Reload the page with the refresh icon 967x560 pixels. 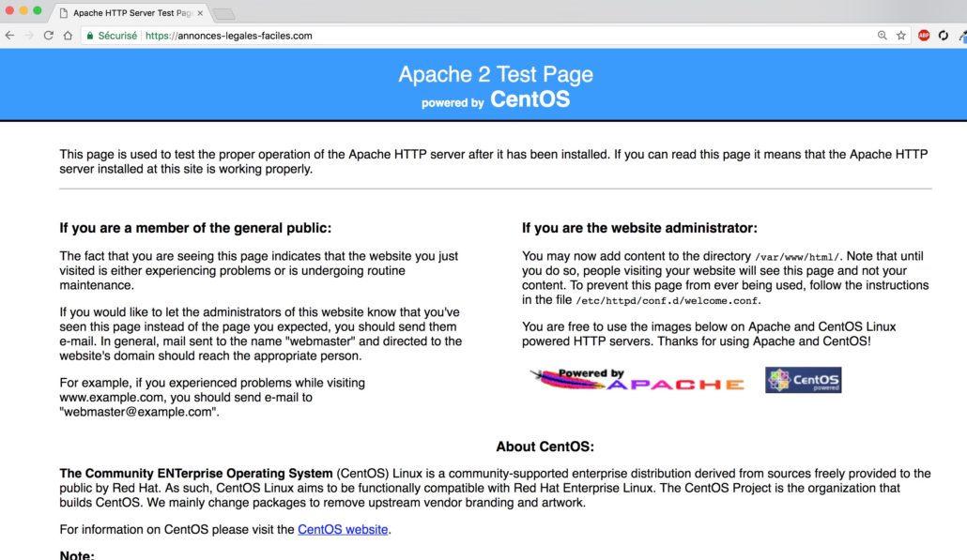point(48,36)
